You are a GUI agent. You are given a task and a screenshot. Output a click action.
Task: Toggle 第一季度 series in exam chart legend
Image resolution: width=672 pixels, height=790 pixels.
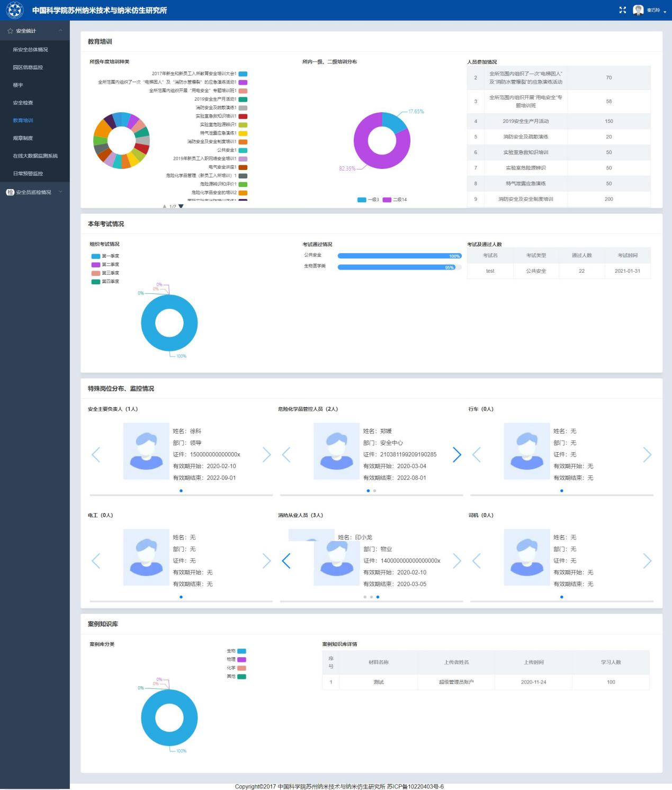[x=105, y=256]
